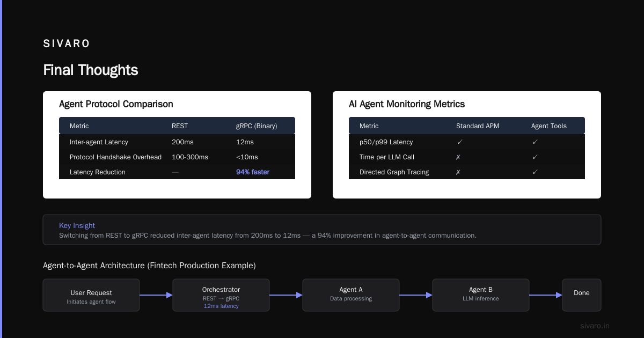Select the Orchestrator flow box
The height and width of the screenshot is (338, 644).
[x=221, y=295]
